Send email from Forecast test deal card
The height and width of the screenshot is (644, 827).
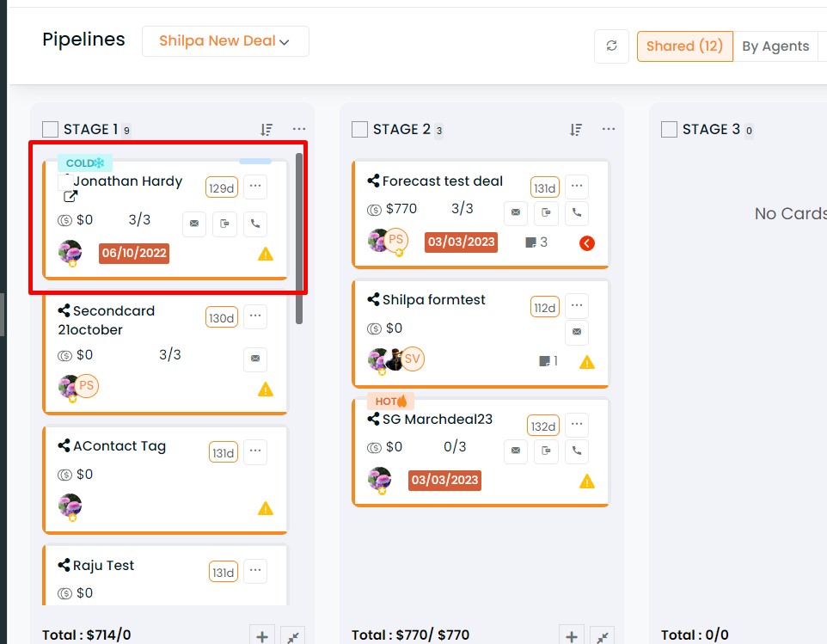coord(516,212)
